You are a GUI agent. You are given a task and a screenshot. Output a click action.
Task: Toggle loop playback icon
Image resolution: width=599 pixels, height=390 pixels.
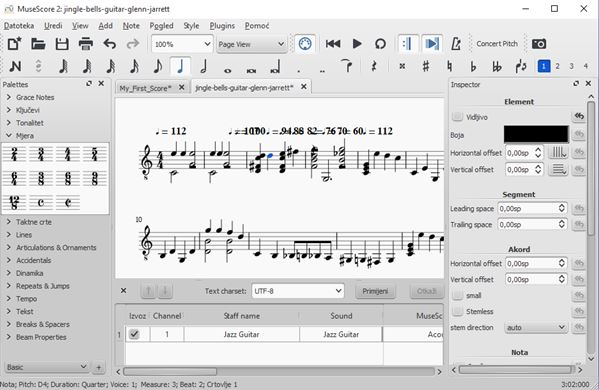click(x=380, y=44)
